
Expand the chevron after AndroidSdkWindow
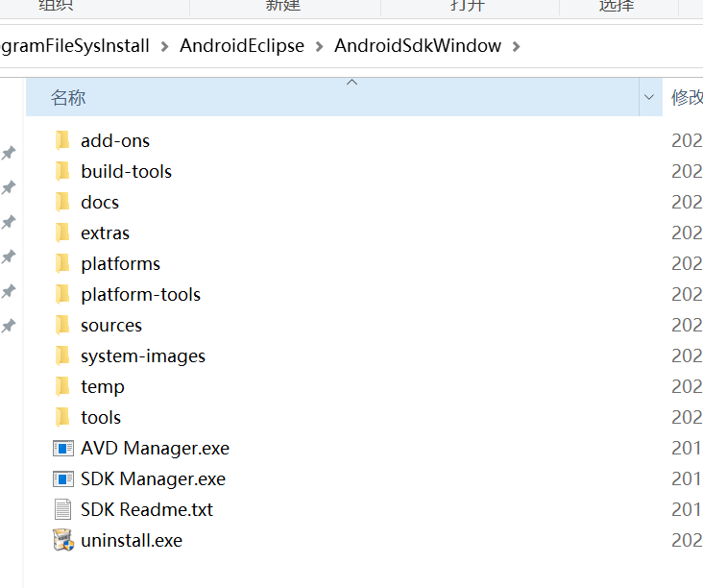(x=517, y=46)
